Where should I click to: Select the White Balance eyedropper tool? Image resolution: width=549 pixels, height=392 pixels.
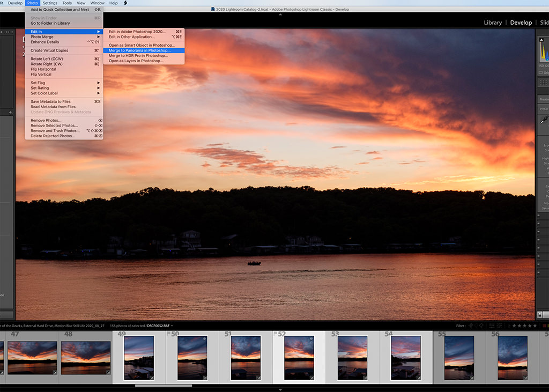544,120
